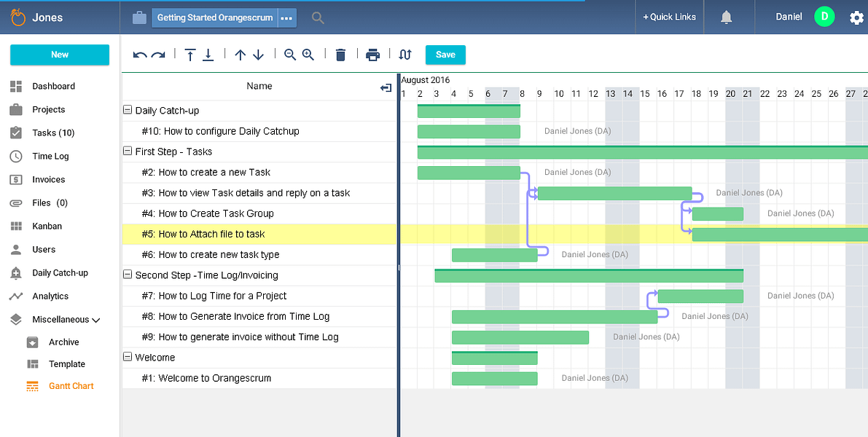Click the Gantt bar for task #7

click(700, 296)
